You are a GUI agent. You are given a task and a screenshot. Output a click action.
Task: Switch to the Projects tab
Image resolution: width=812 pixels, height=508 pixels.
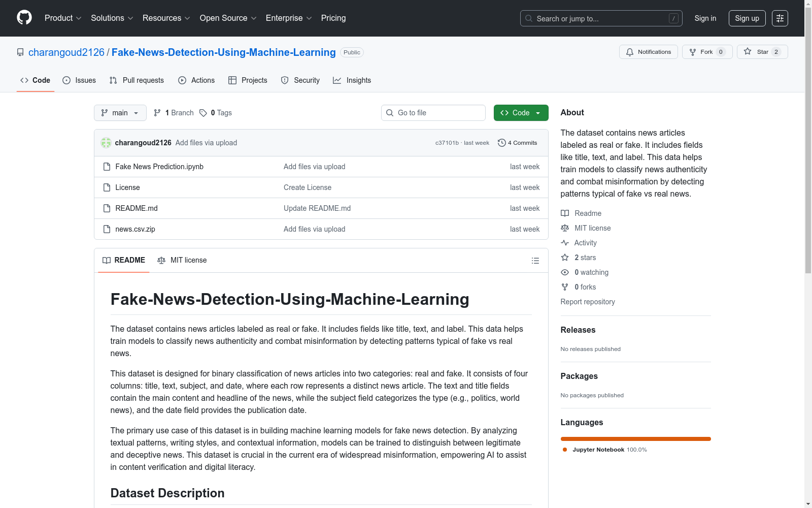pos(248,80)
